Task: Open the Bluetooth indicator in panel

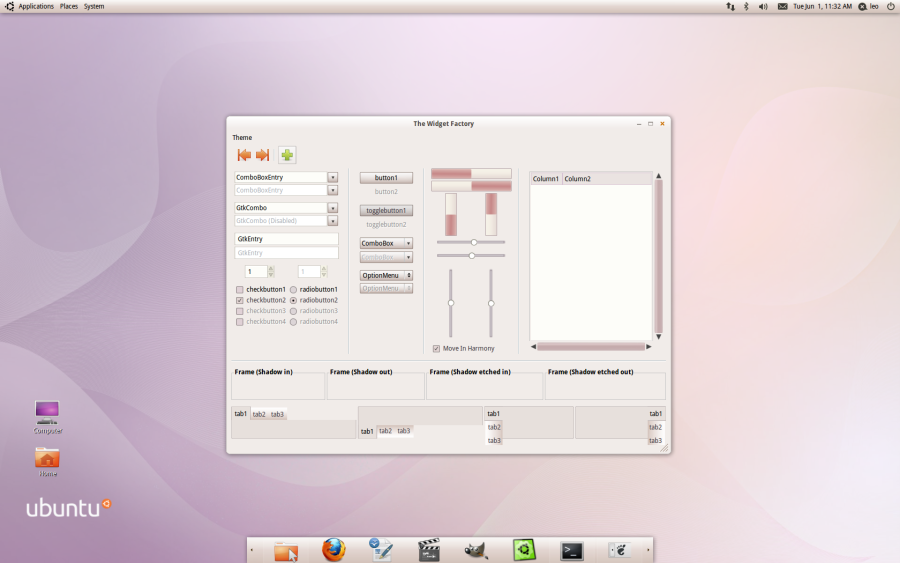Action: pyautogui.click(x=746, y=6)
